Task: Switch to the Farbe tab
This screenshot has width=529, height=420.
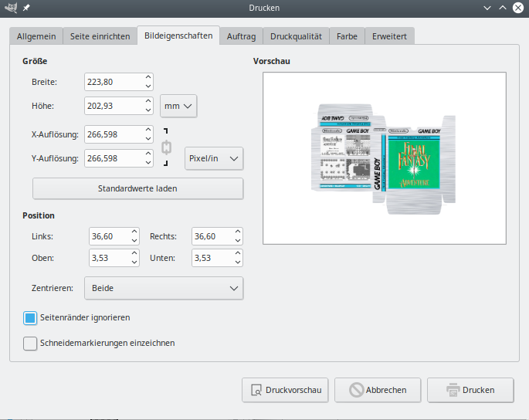Action: (x=347, y=36)
